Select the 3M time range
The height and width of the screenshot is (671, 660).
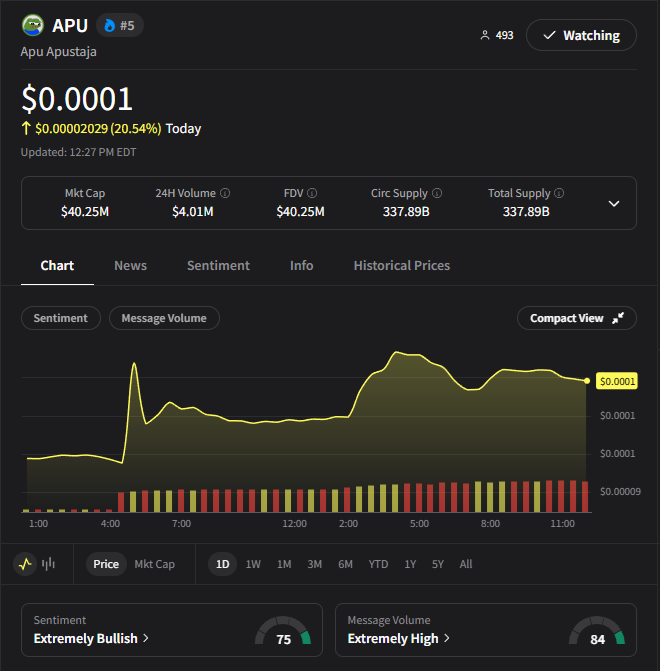coord(315,564)
